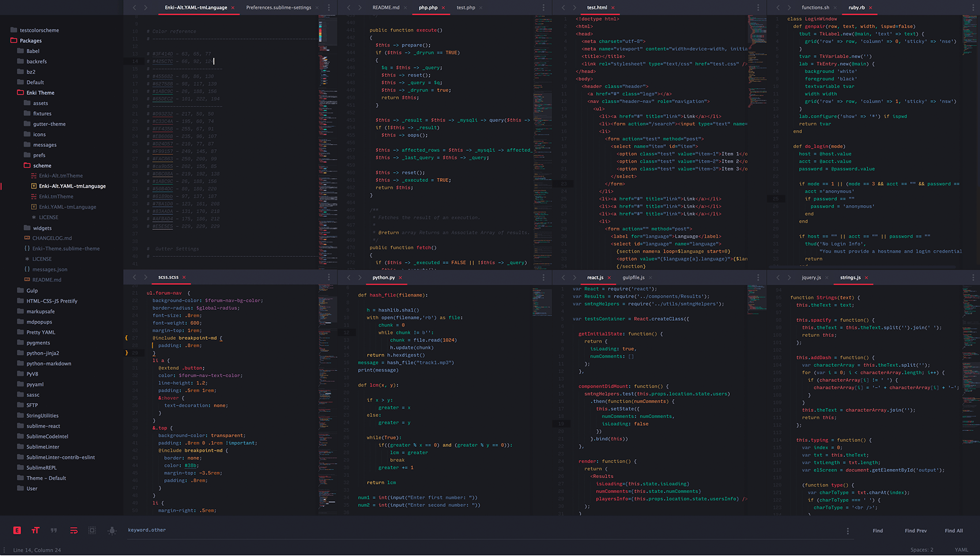980x557 pixels.
Task: Click next-tab arrow in YAML pane
Action: [145, 7]
